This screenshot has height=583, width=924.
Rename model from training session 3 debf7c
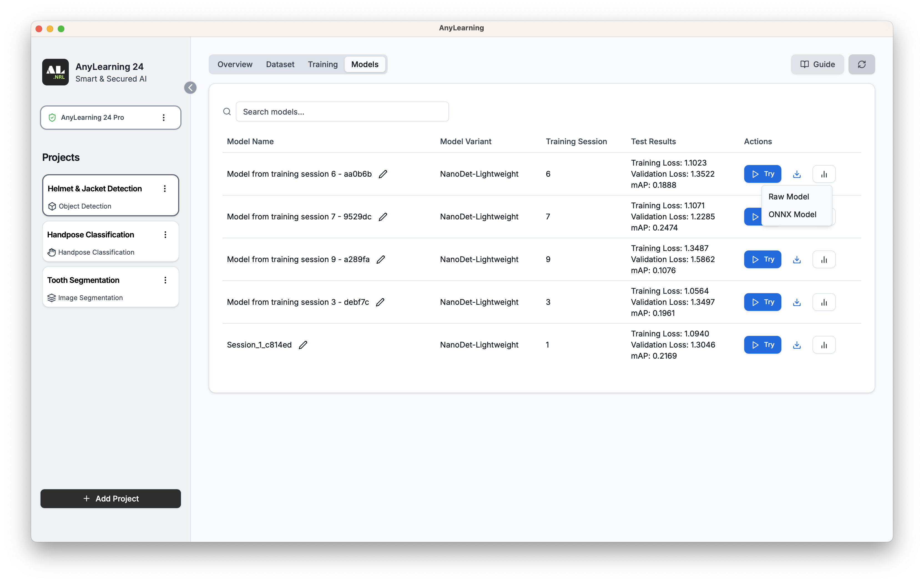pyautogui.click(x=380, y=302)
